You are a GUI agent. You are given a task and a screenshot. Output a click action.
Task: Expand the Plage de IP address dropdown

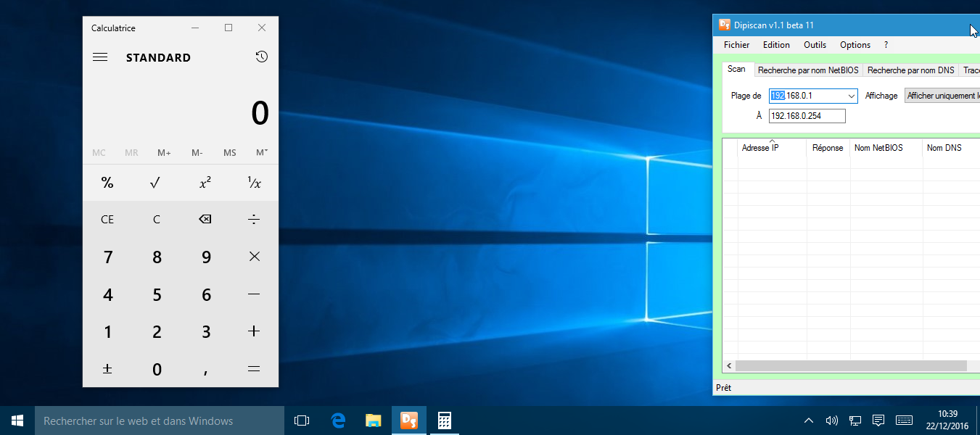coord(851,96)
